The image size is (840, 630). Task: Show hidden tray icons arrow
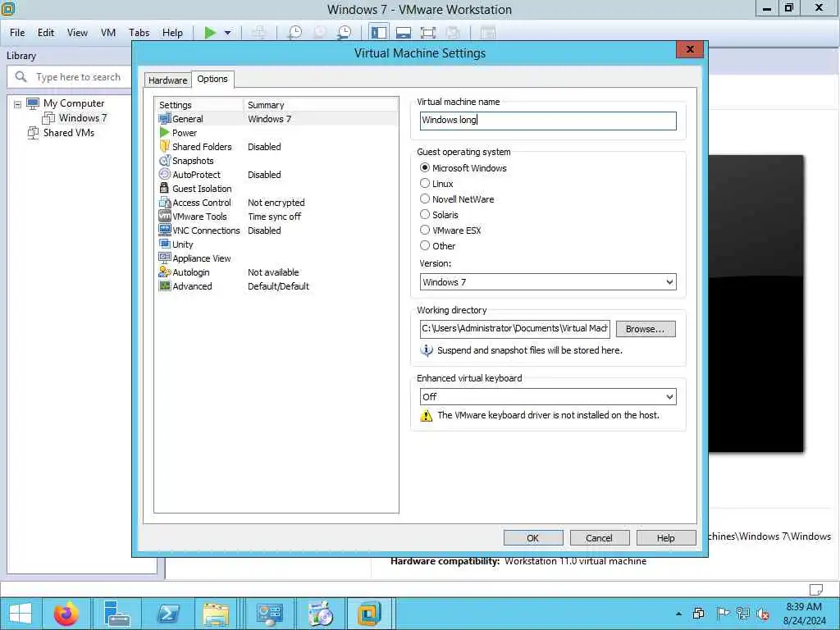pos(678,614)
